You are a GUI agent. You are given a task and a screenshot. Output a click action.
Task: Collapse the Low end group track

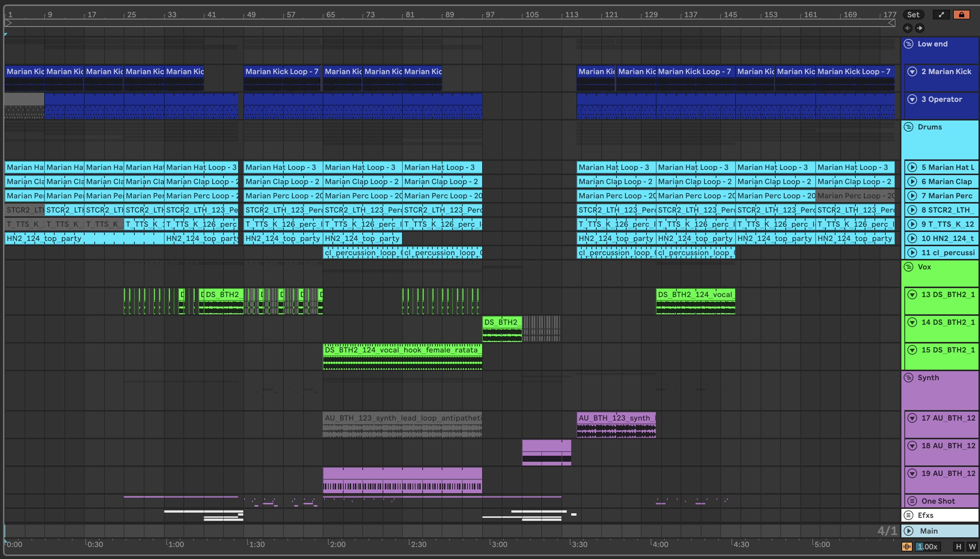pos(909,44)
